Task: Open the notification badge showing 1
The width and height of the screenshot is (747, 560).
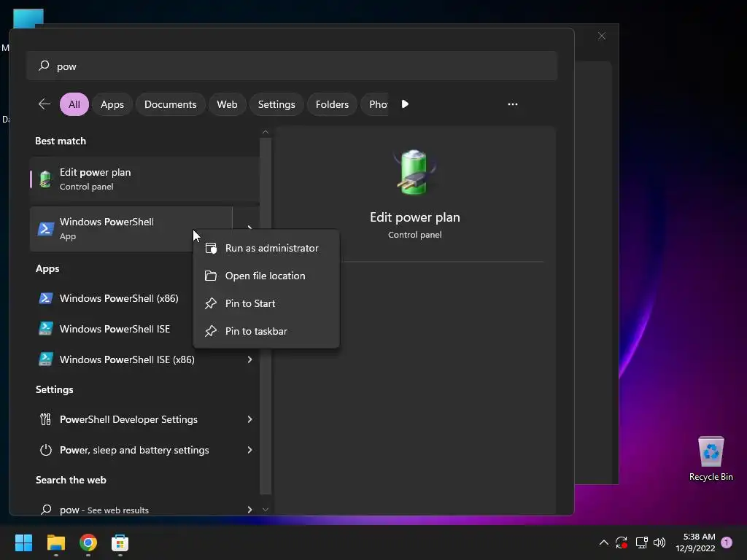Action: click(727, 542)
